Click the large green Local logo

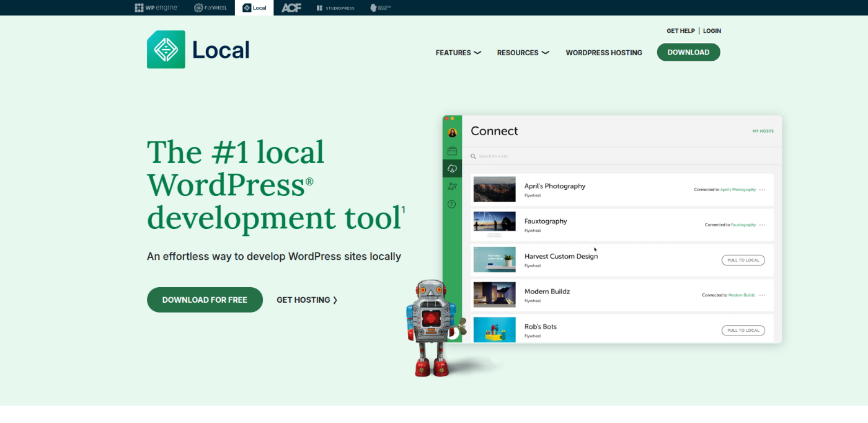click(198, 50)
